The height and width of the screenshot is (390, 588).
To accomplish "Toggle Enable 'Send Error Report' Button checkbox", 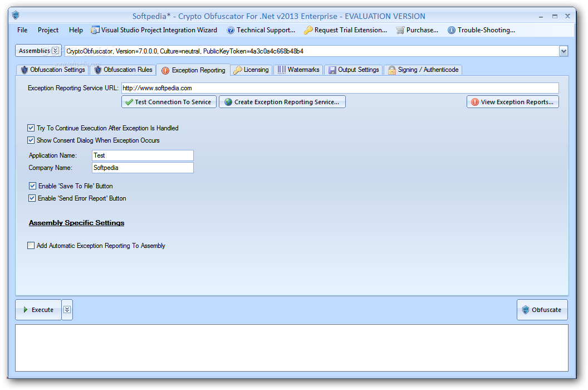I will coord(32,198).
